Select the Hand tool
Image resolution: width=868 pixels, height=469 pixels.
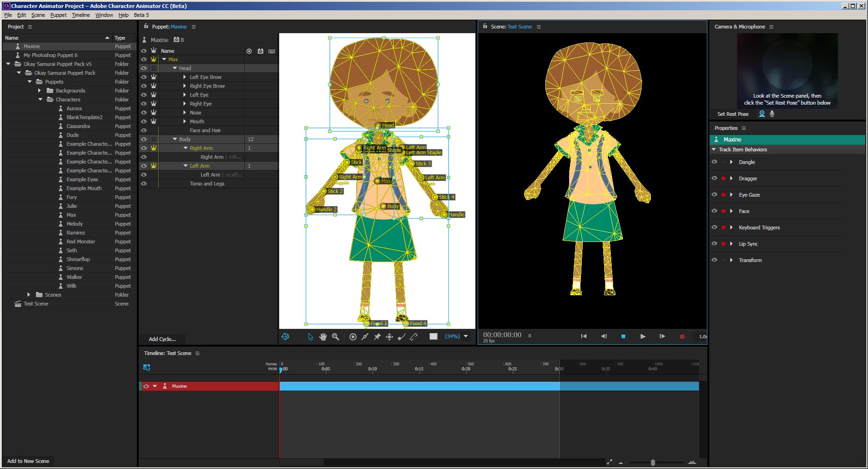tap(323, 336)
